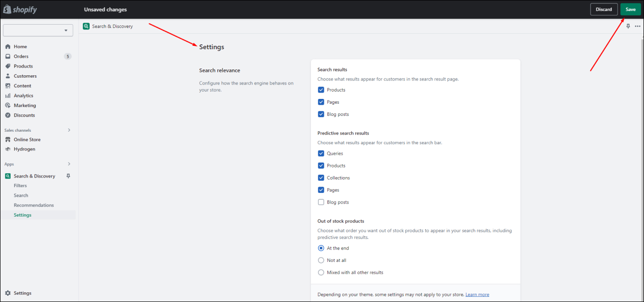644x302 pixels.
Task: Click the Search & Discovery header title
Action: coord(112,26)
